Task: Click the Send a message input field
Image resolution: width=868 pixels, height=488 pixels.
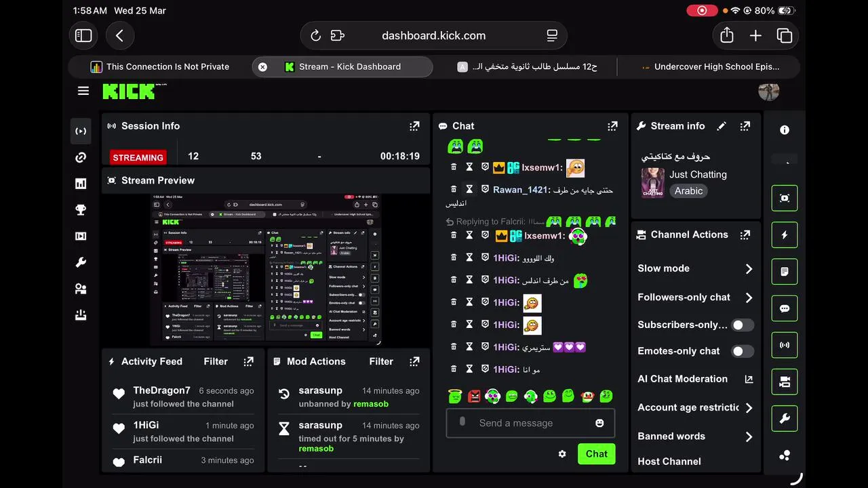Action: click(x=530, y=423)
